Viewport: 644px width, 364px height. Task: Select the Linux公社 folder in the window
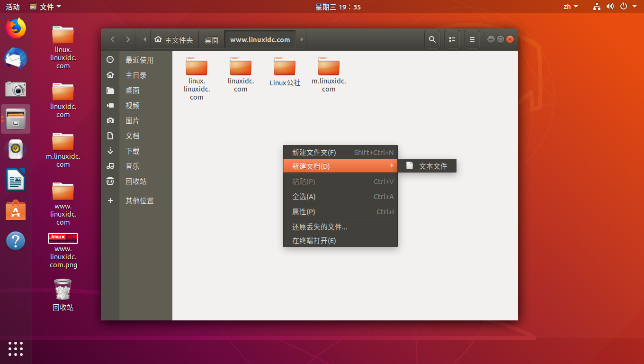click(285, 71)
